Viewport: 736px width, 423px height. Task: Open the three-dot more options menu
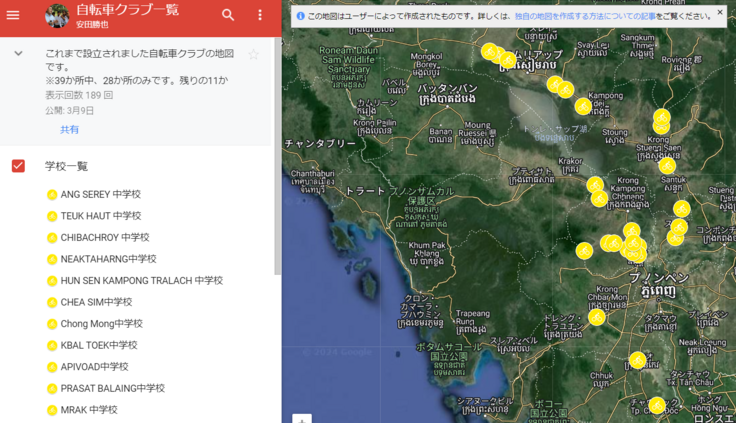coord(260,15)
